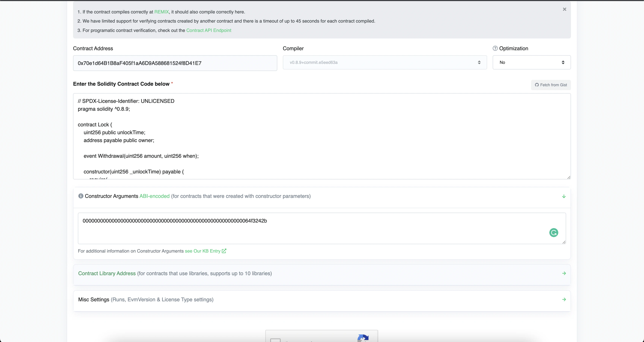Click the GitHub icon on Fetch from Gist
The width and height of the screenshot is (644, 342).
(537, 85)
